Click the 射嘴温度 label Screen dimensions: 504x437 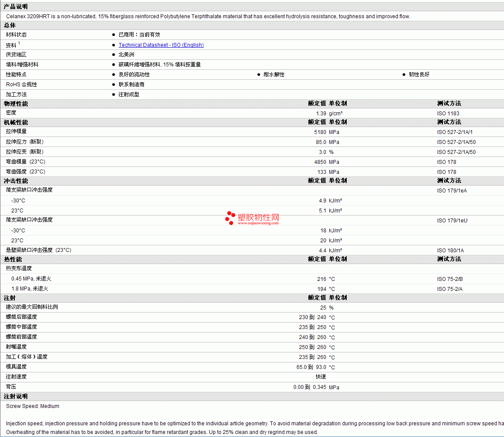click(x=16, y=347)
